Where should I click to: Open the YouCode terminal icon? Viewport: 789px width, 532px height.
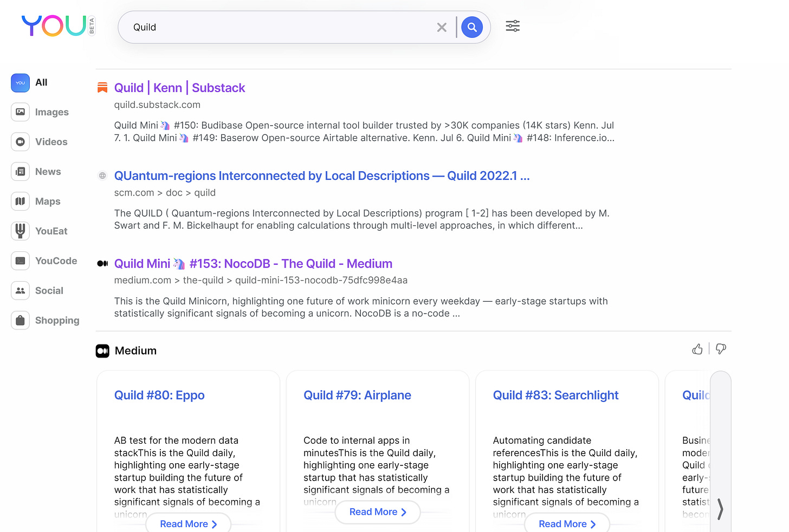(20, 261)
